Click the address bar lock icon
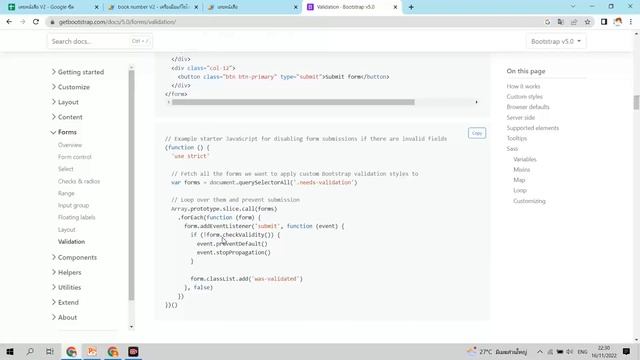 coord(52,22)
